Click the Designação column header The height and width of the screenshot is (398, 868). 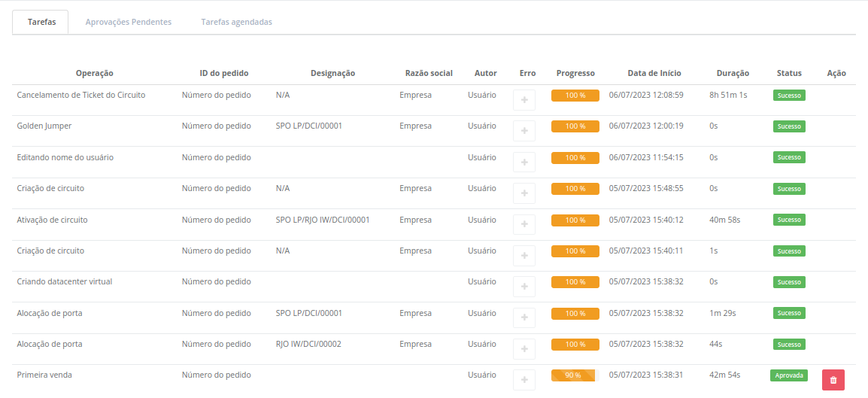pos(332,73)
